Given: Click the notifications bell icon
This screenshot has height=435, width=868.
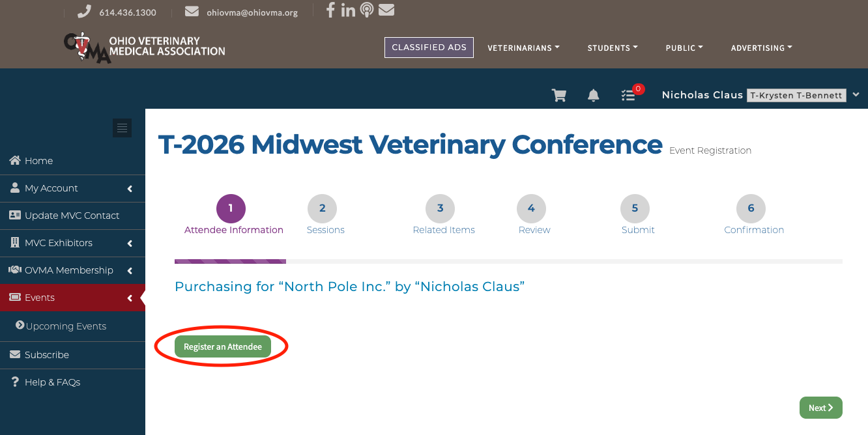Looking at the screenshot, I should [x=593, y=96].
